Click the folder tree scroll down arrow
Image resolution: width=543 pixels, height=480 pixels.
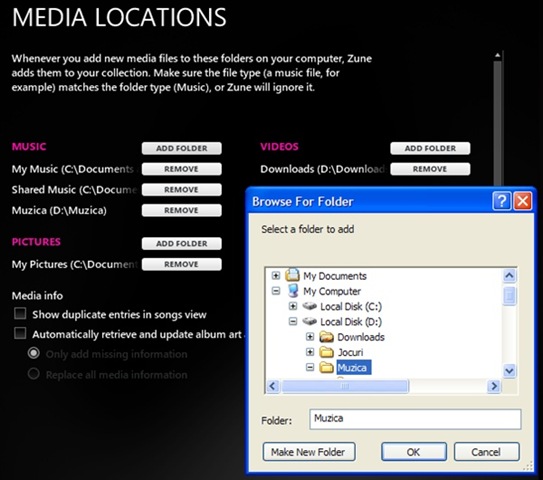pyautogui.click(x=509, y=371)
